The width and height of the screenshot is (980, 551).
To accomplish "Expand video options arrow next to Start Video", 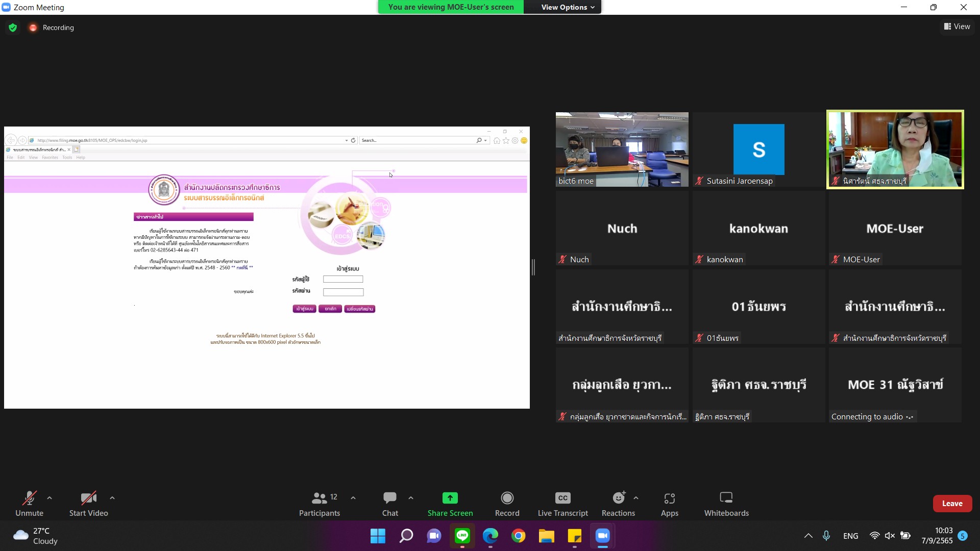I will coord(112,498).
